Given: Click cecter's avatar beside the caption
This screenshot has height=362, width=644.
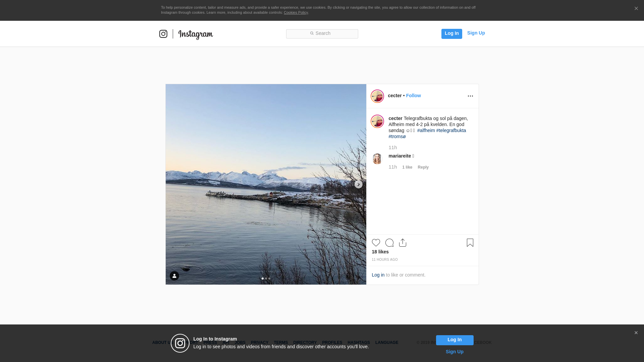Looking at the screenshot, I should point(377,121).
